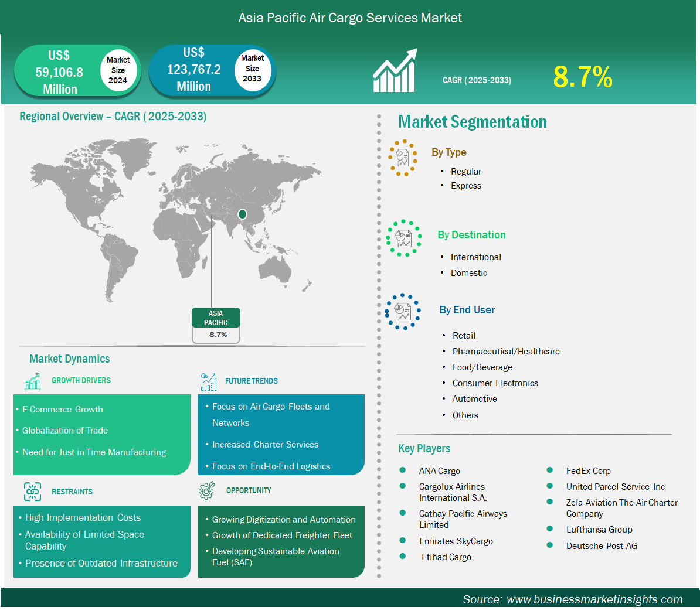This screenshot has width=700, height=614.
Task: Click the Increased Charter Services trend
Action: coord(265,445)
